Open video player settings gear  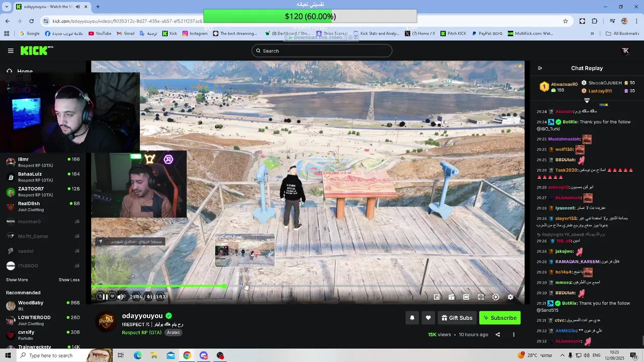tap(510, 297)
